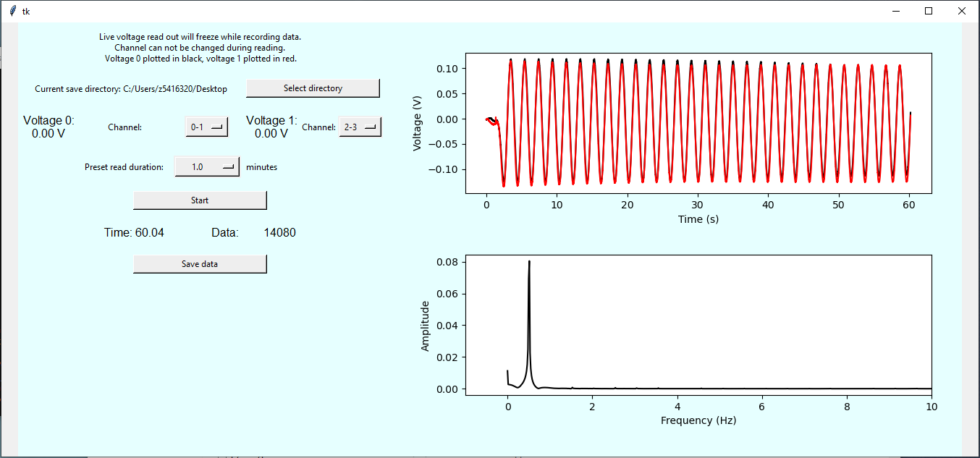Click the Save data button
Viewport: 980px width, 458px height.
pos(200,264)
